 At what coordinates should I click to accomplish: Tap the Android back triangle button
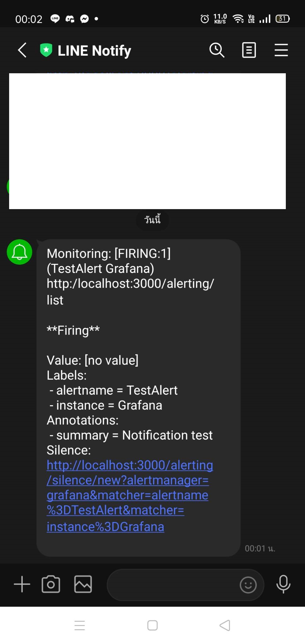(225, 625)
